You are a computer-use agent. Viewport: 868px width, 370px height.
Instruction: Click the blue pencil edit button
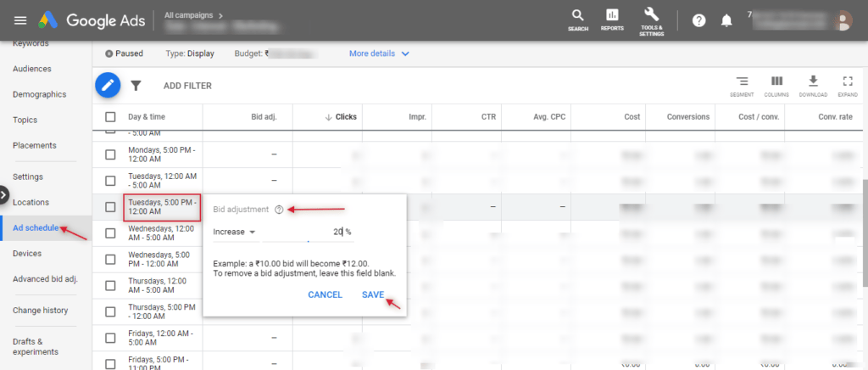click(108, 85)
